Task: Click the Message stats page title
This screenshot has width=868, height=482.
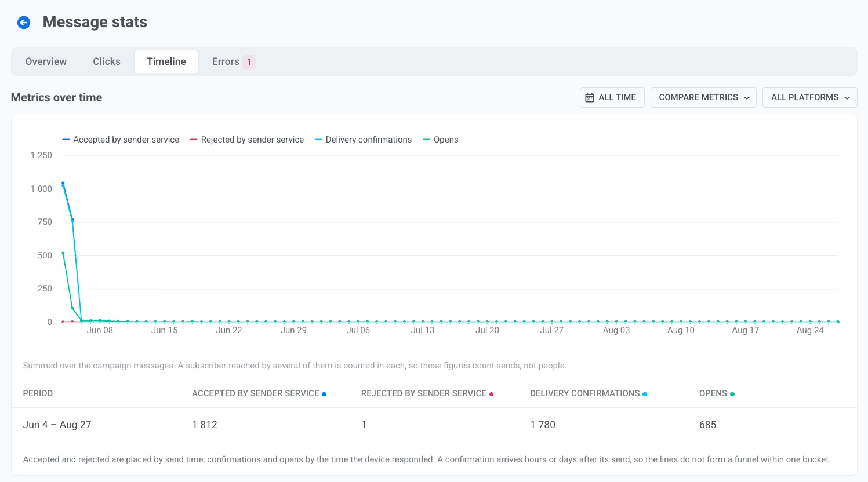Action: point(95,22)
